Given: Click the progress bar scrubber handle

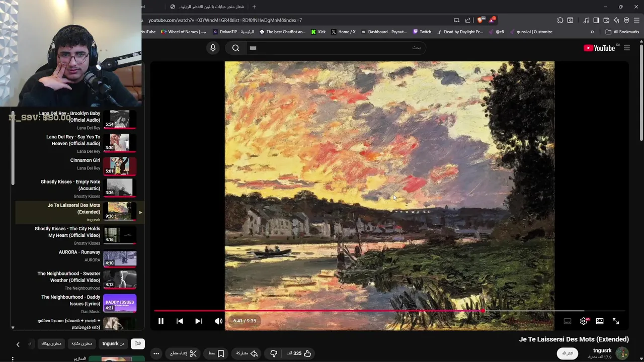Looking at the screenshot, I should (483, 311).
